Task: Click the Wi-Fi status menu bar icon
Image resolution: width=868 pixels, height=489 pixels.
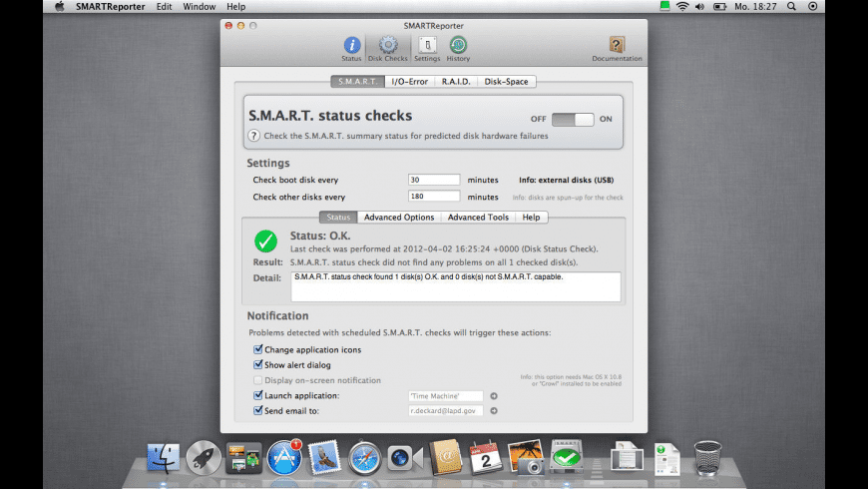Action: point(682,7)
